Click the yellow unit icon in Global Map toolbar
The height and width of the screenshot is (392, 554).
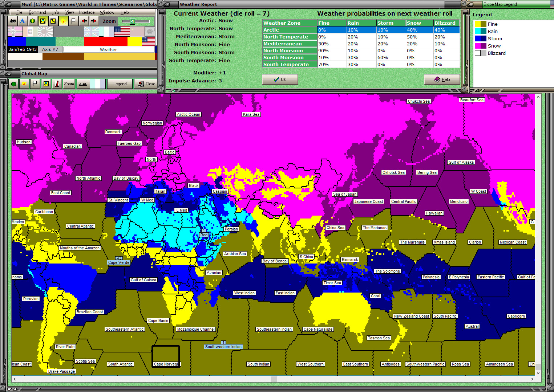tap(46, 84)
